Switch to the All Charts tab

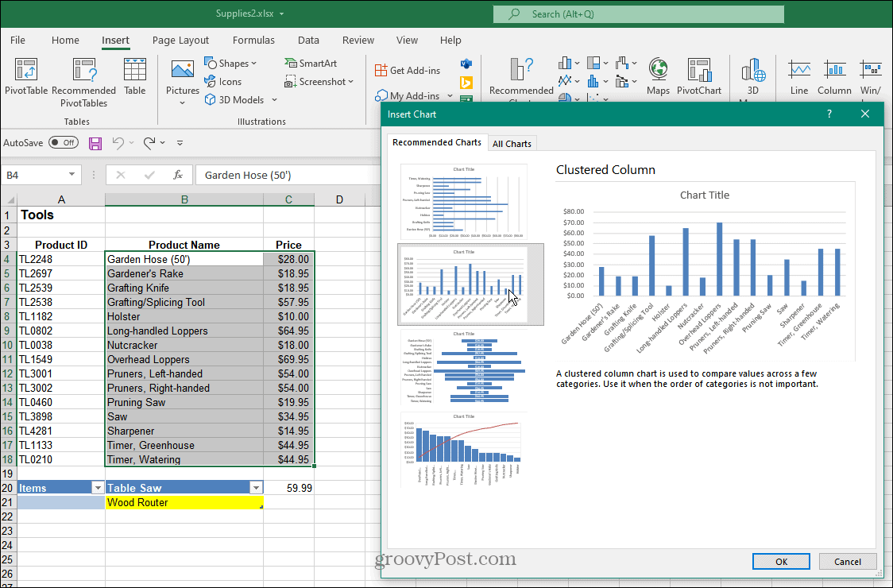point(512,144)
